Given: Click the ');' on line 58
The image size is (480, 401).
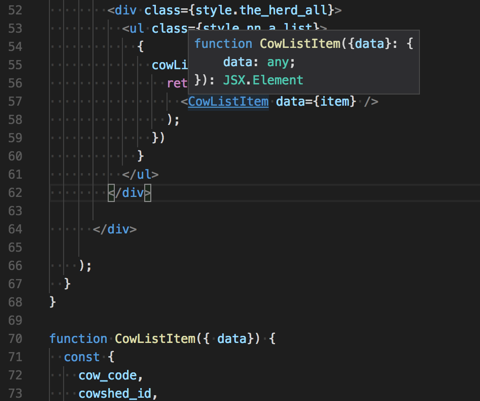Looking at the screenshot, I should tap(173, 120).
